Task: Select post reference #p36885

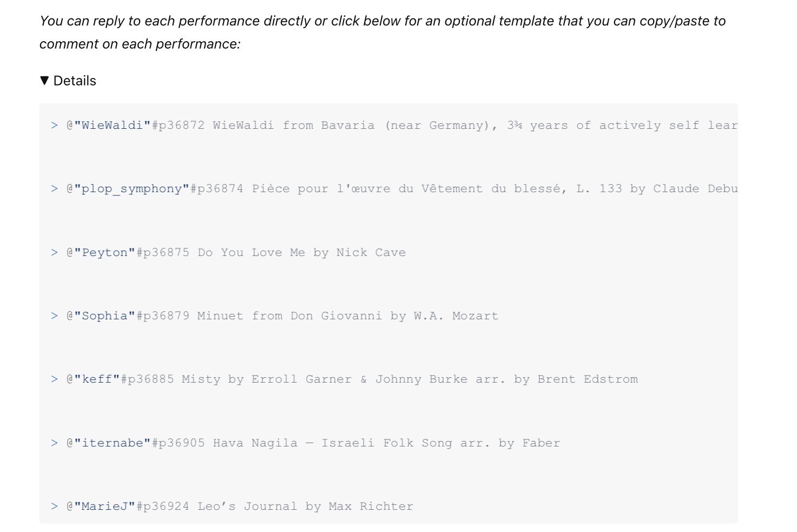Action: 147,379
